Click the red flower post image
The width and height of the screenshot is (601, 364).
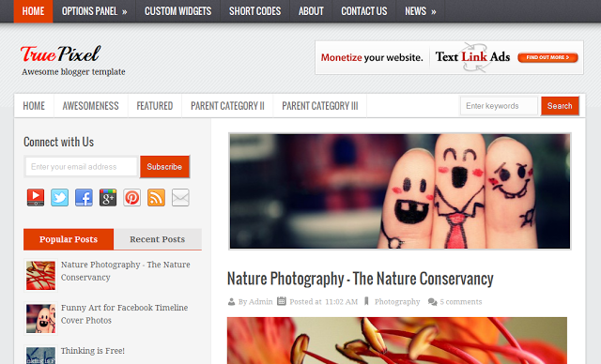[397, 341]
